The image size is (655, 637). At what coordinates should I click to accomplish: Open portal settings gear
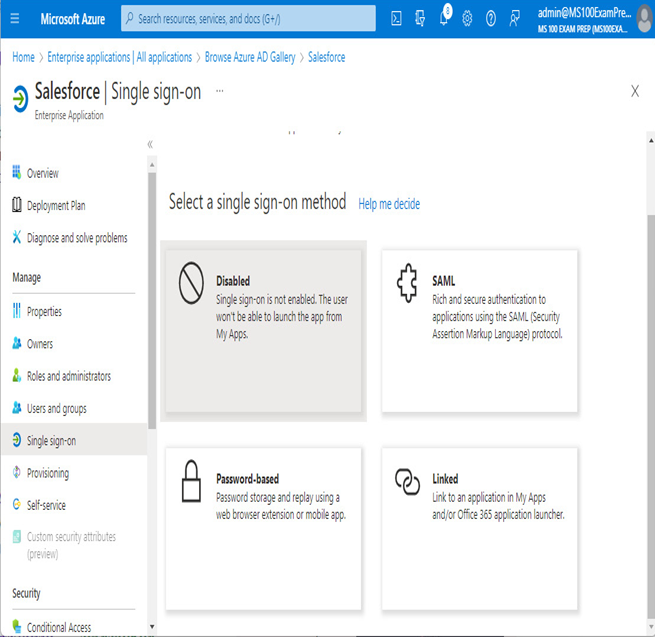(x=467, y=18)
